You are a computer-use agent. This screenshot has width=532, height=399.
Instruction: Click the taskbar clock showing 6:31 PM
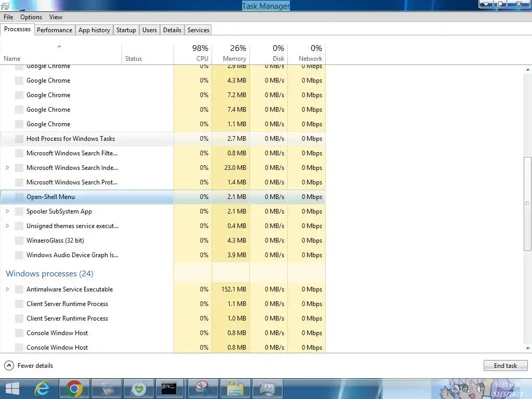coord(508,389)
